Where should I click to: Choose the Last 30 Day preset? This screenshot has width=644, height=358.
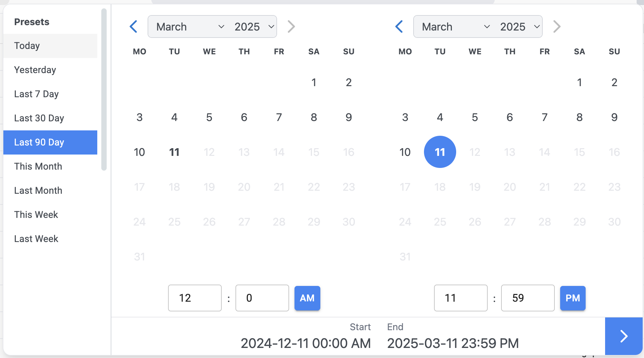50,118
